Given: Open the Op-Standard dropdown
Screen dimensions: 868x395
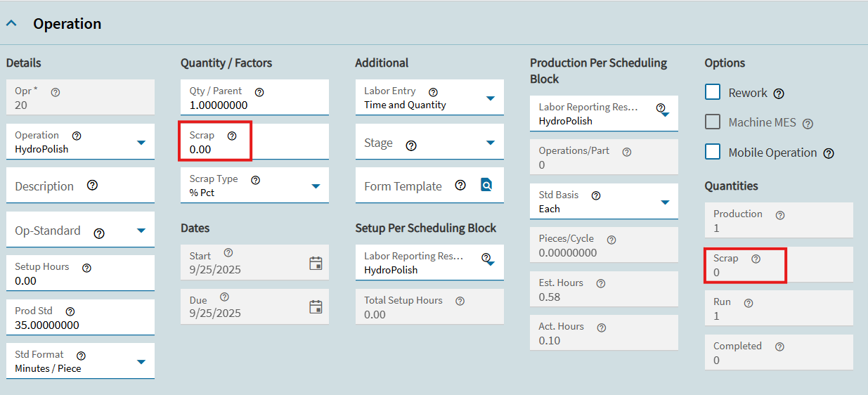Looking at the screenshot, I should pos(141,231).
